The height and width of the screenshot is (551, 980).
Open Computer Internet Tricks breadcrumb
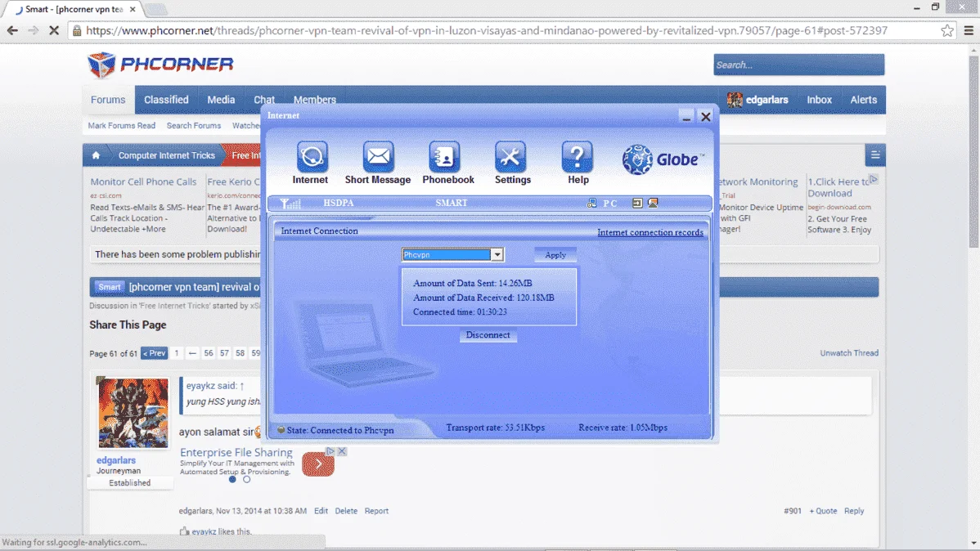166,155
